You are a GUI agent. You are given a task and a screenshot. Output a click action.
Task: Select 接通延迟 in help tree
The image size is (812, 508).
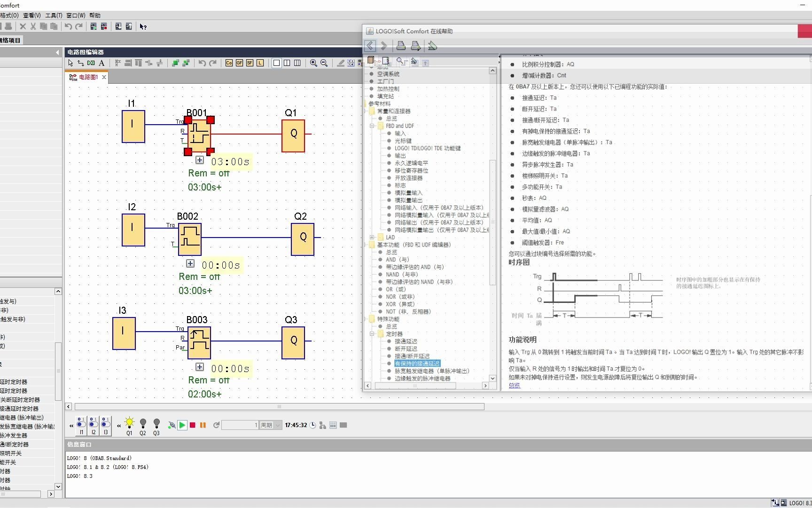tap(406, 341)
